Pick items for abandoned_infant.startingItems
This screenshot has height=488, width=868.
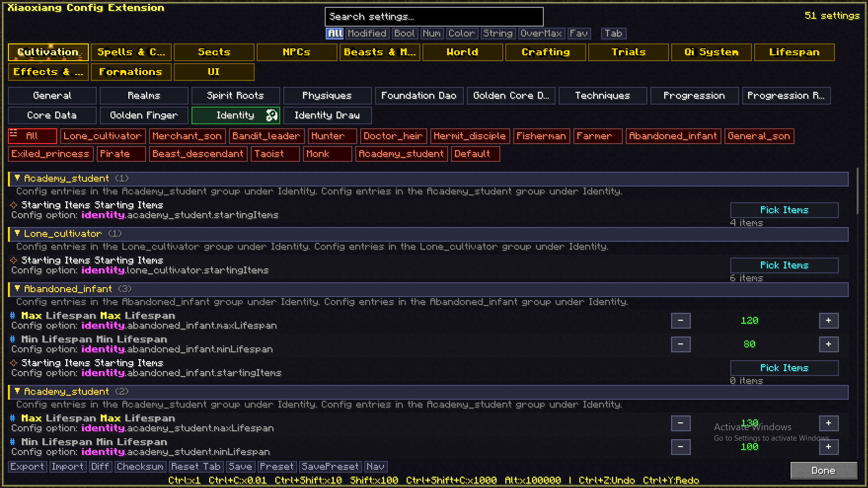pos(784,368)
